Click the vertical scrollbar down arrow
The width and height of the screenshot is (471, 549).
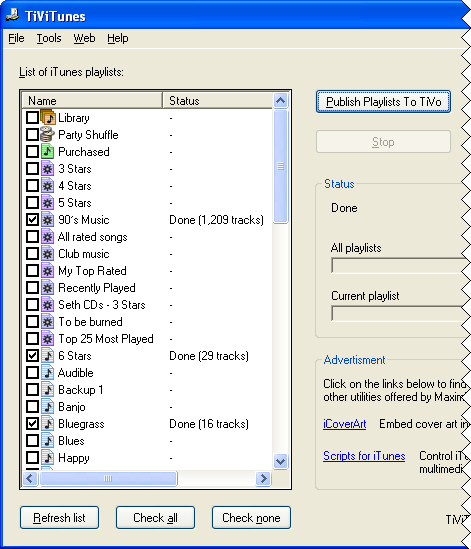[280, 461]
